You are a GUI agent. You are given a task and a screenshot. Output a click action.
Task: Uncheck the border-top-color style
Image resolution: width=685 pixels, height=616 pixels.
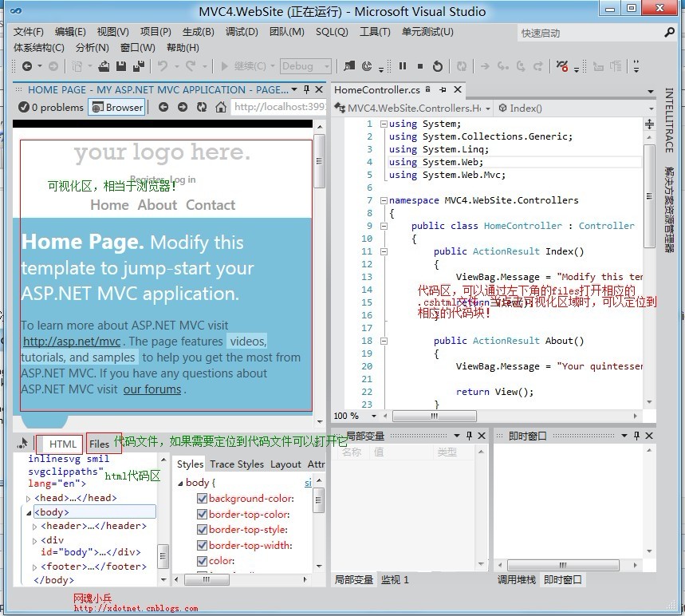point(202,514)
